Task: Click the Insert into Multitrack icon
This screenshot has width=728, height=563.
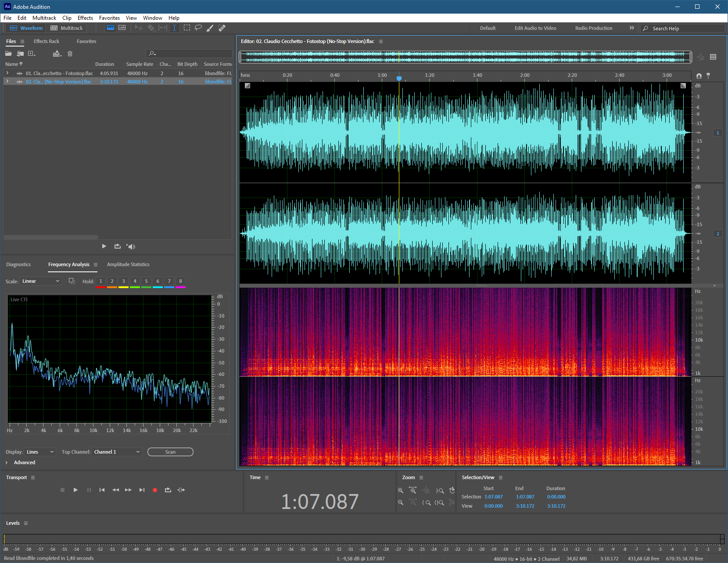Action: point(57,54)
